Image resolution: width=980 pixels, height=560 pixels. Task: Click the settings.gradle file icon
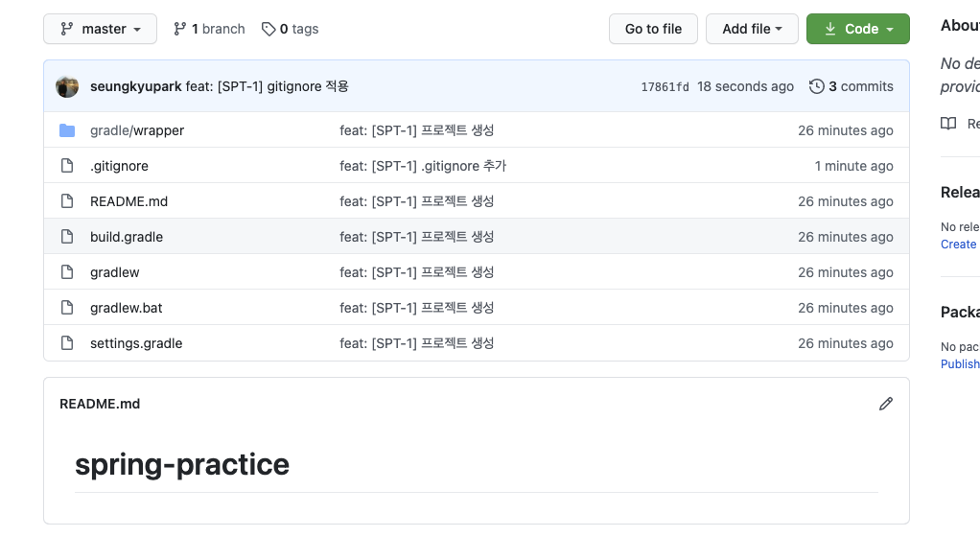click(67, 342)
